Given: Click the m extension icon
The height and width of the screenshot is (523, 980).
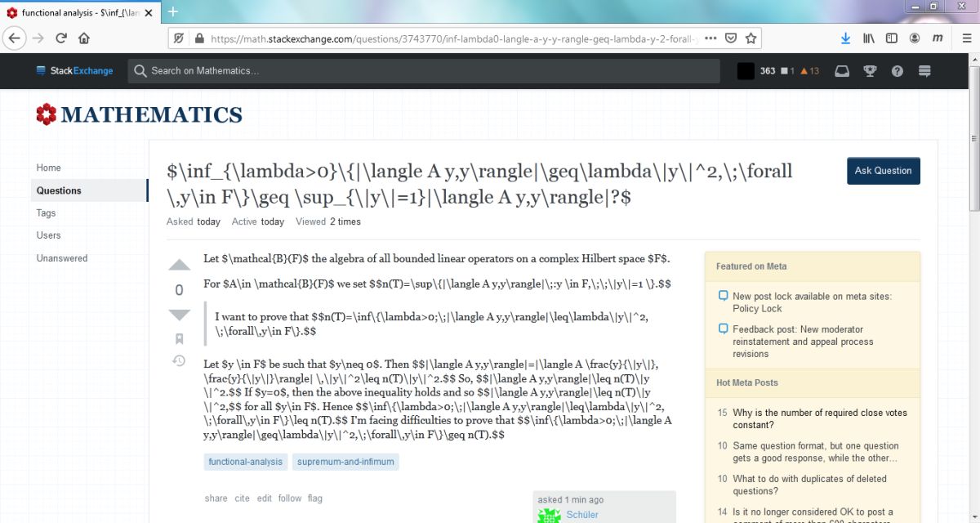Looking at the screenshot, I should tap(938, 38).
